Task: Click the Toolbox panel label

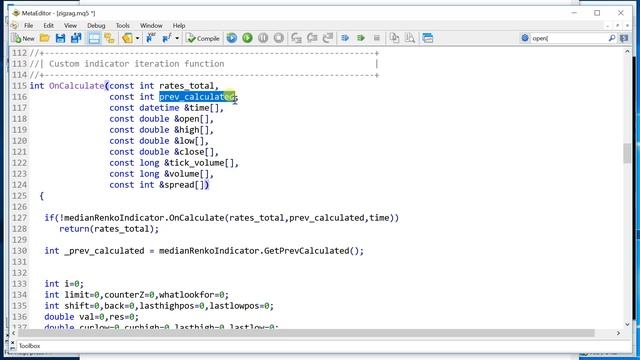Action: [30, 346]
